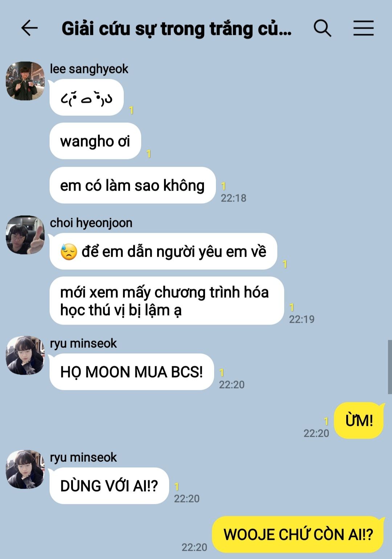Select the 'mới xem mấy chương trình' bubble

(x=167, y=301)
